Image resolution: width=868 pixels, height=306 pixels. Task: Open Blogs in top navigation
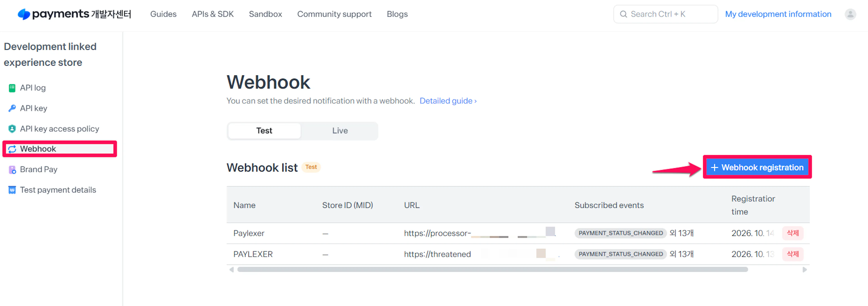click(397, 14)
